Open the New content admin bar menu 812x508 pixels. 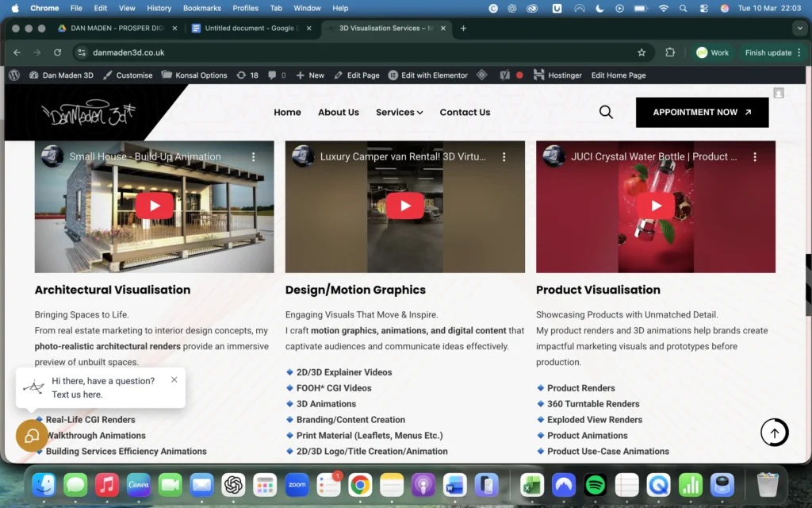tap(310, 75)
